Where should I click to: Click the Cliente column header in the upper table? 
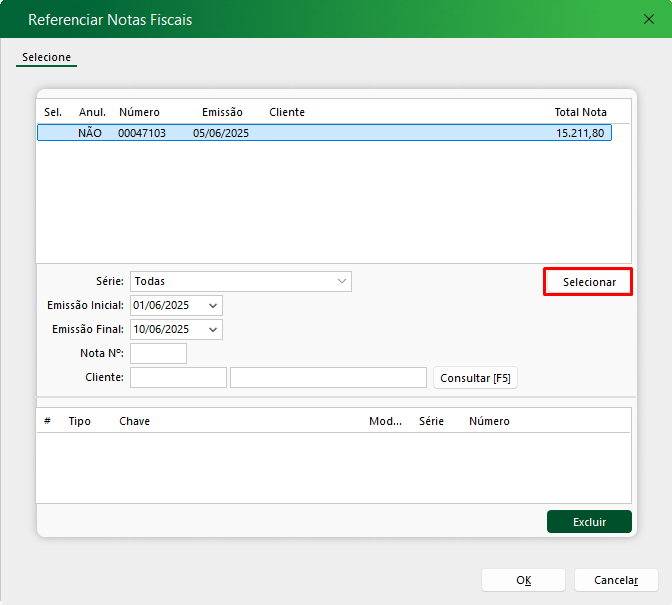coord(287,112)
